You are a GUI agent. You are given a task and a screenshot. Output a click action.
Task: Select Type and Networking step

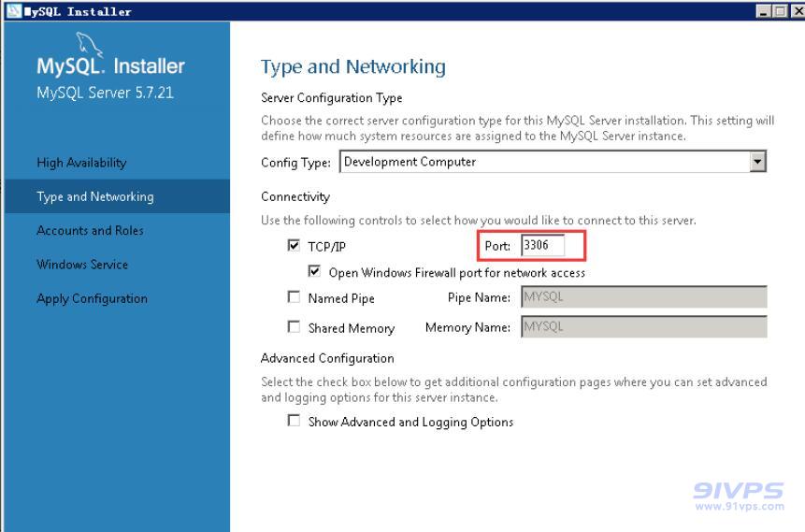pos(117,196)
